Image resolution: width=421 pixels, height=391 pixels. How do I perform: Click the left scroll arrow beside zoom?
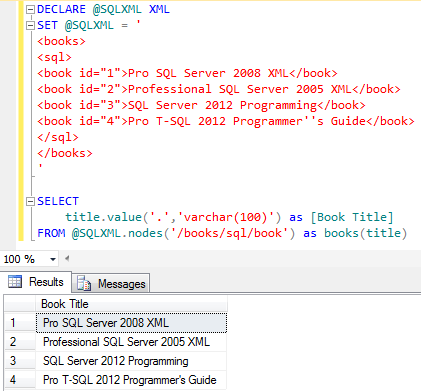pyautogui.click(x=67, y=258)
